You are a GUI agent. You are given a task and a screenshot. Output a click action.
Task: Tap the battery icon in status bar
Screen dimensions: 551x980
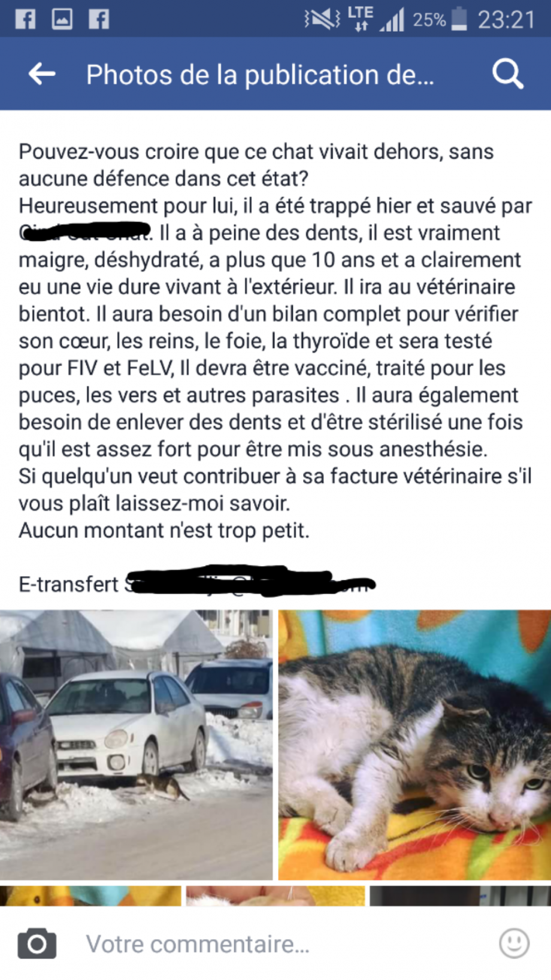(459, 19)
